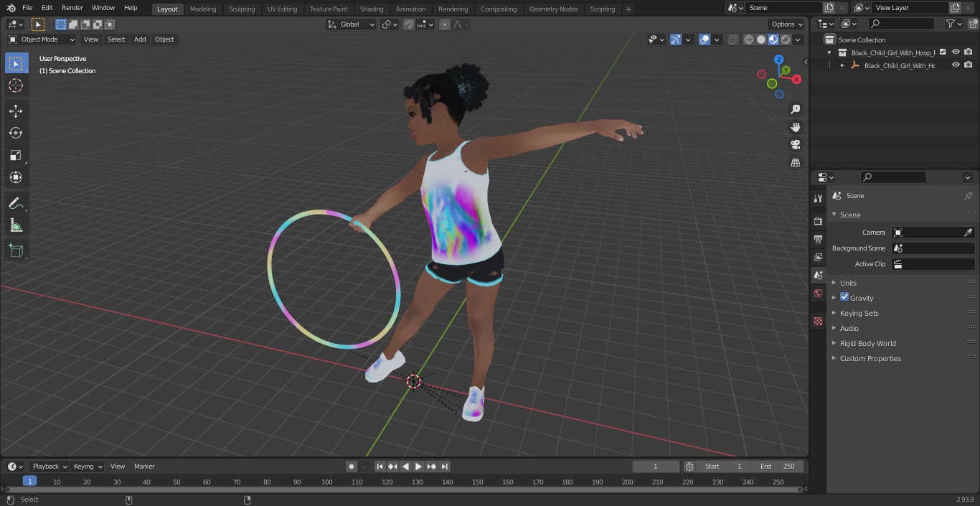980x506 pixels.
Task: Disable render for Black_Child_Girl_With_Hoop collection
Action: tap(969, 52)
